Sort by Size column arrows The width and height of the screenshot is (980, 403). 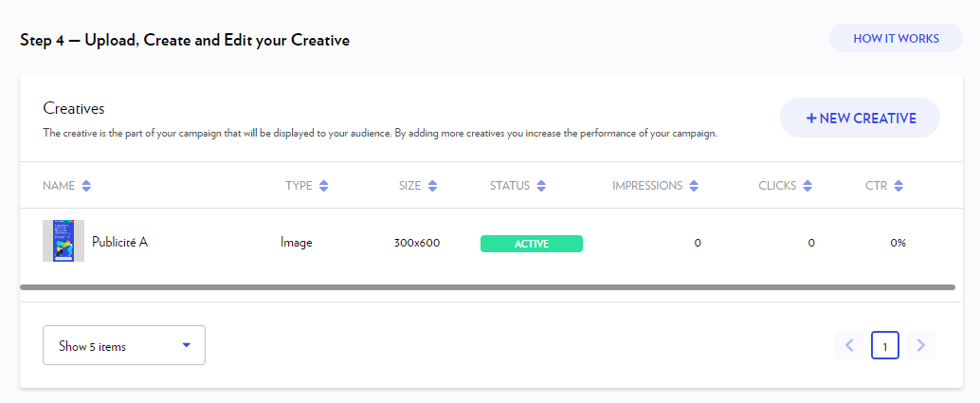[x=432, y=186]
